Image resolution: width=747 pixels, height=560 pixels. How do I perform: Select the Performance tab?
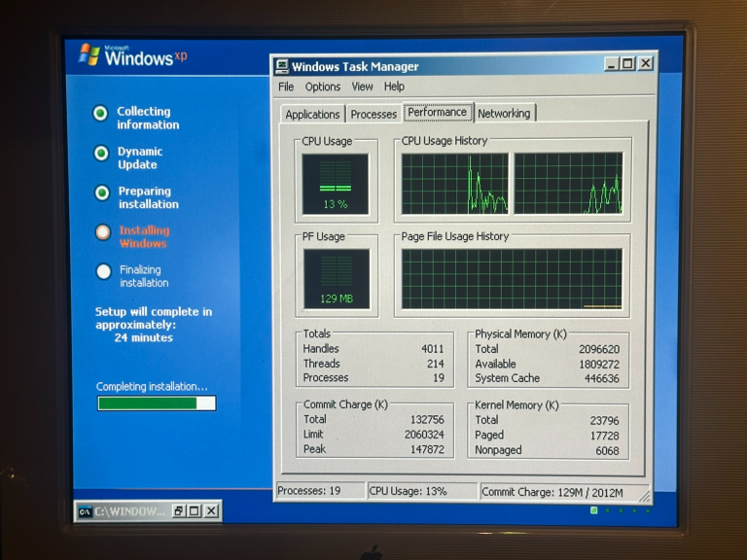pyautogui.click(x=437, y=112)
